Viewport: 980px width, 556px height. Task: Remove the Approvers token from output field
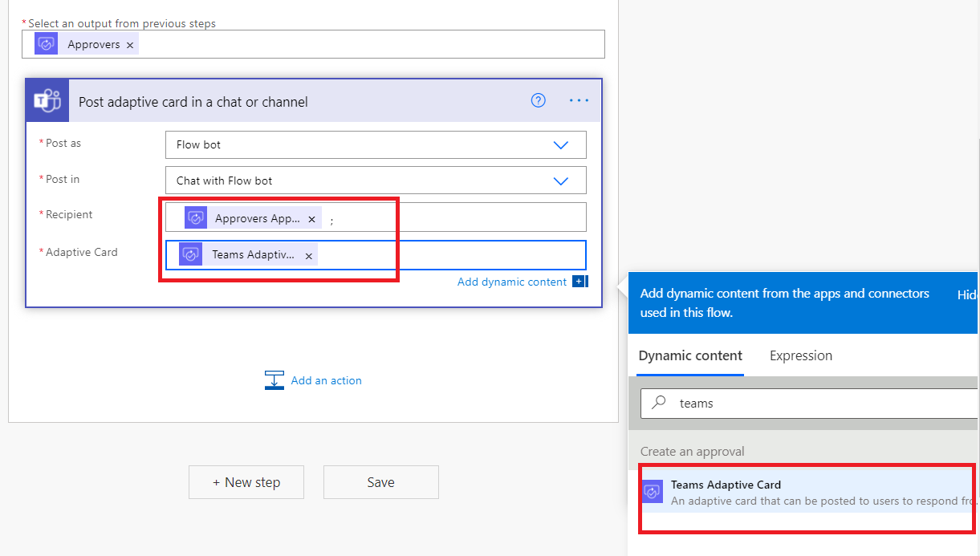tap(130, 45)
